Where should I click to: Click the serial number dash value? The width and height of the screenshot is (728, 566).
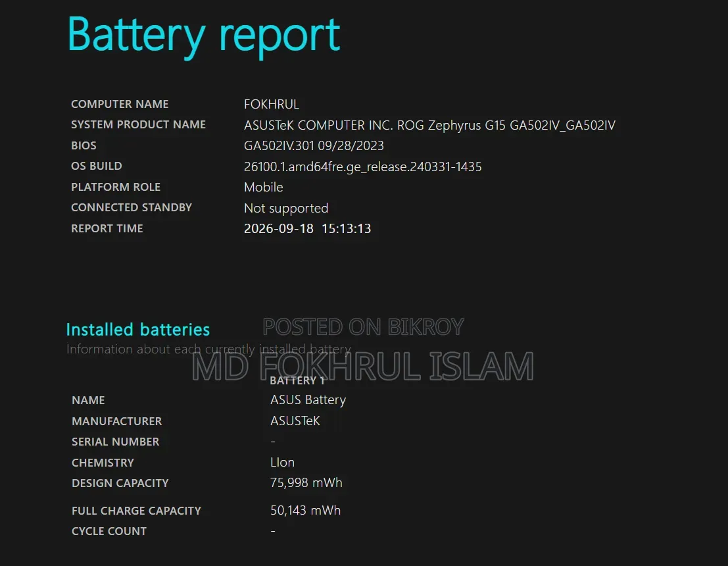click(273, 442)
